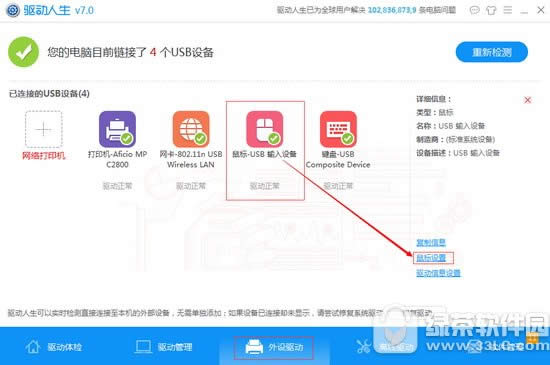Screen dimensions: 550x365
Task: Click the 驱动人生 v7.0 title text
Action: pos(59,10)
